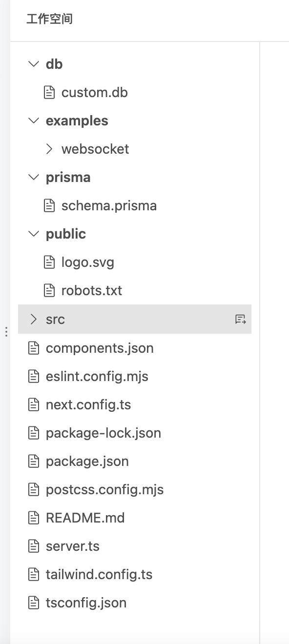Click the action icon on the src row
289x644 pixels.
pos(240,319)
